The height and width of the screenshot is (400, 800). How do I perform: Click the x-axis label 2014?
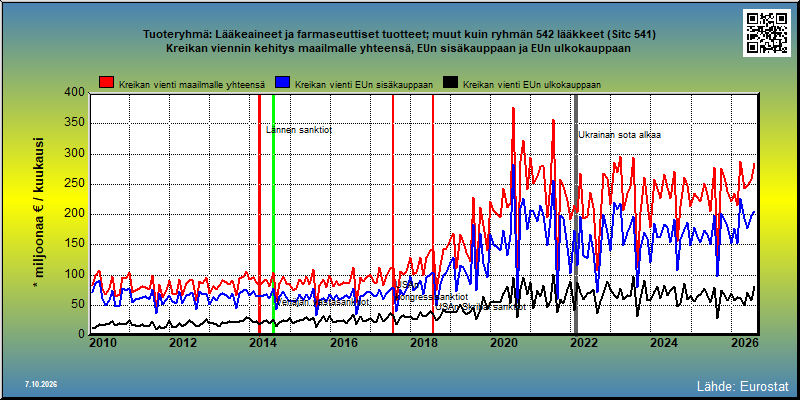click(x=263, y=342)
